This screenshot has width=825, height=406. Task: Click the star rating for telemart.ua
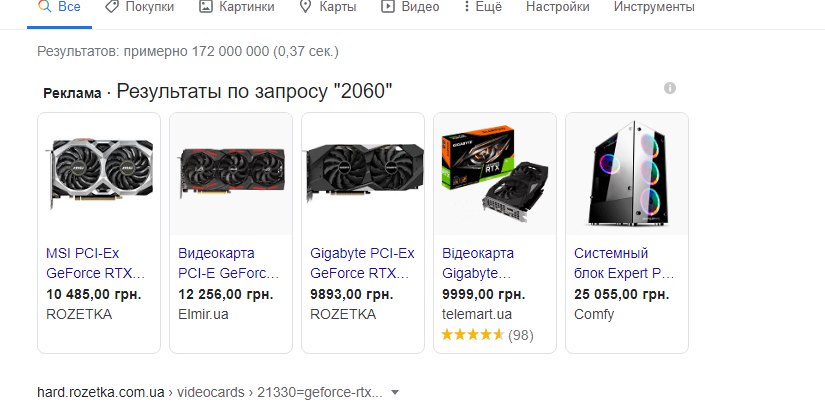pyautogui.click(x=472, y=334)
